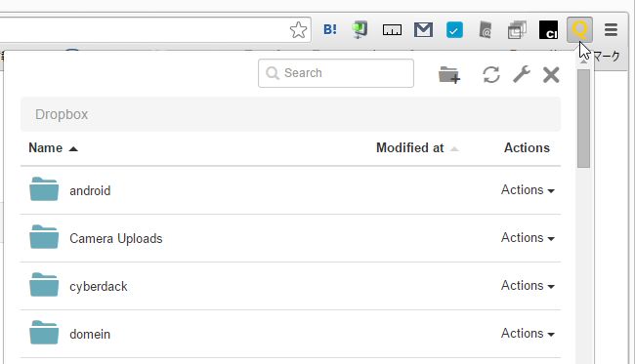
Task: Click the Dropbox breadcrumb
Action: (x=62, y=114)
